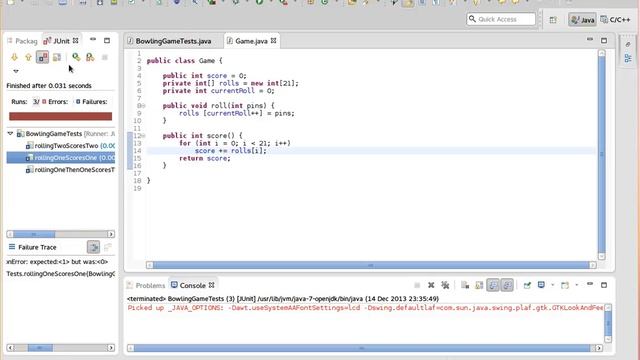Click the Outline icon in right sidebar

click(628, 59)
